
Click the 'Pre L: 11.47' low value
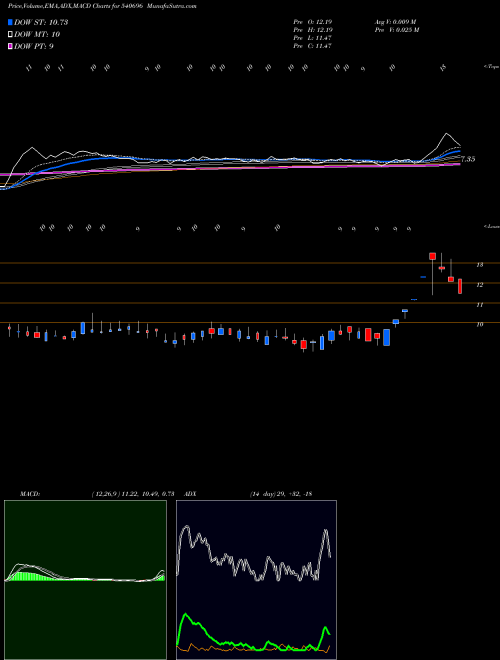click(313, 38)
